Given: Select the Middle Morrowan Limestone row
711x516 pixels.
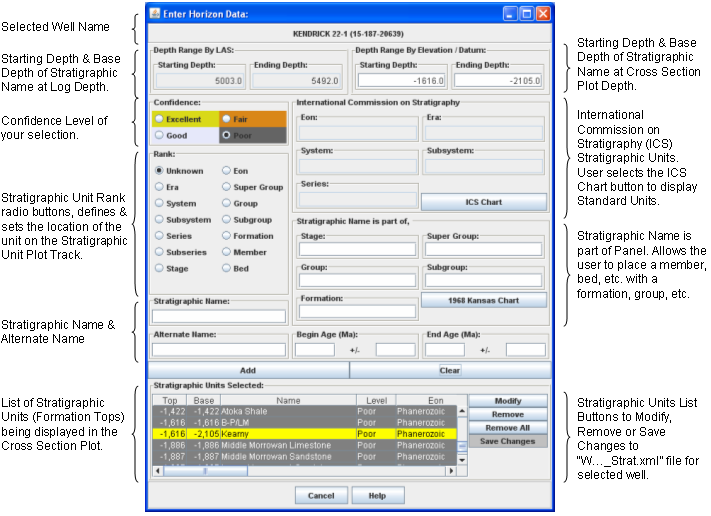Looking at the screenshot, I should [x=304, y=445].
